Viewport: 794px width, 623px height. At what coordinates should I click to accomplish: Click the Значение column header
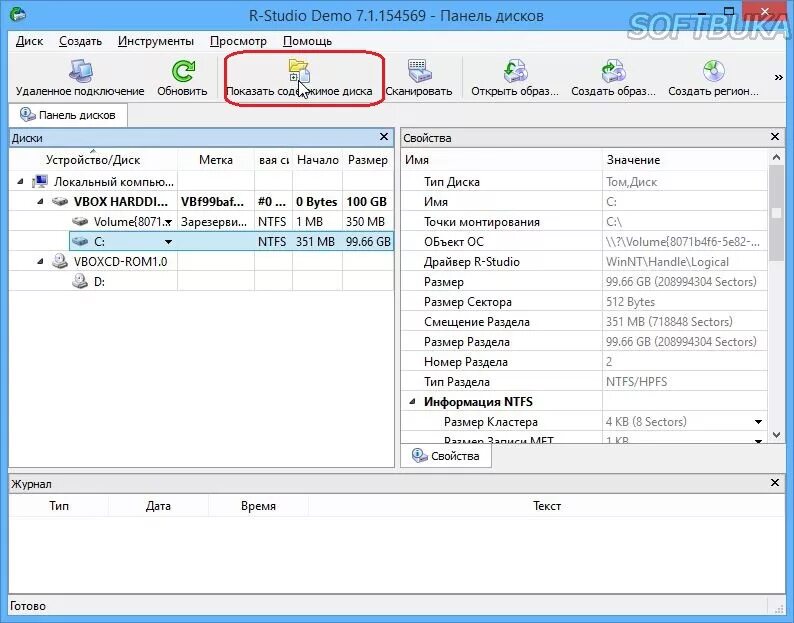685,160
